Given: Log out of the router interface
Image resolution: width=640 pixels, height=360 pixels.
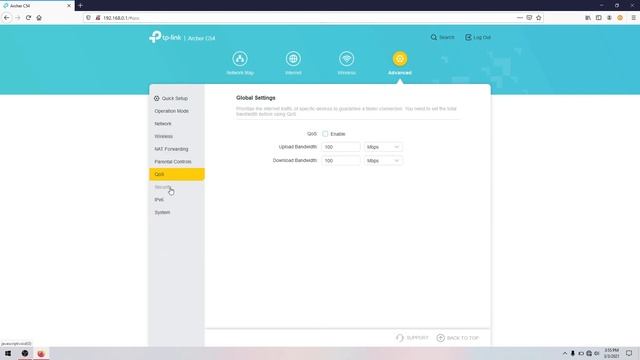Looking at the screenshot, I should tap(478, 37).
